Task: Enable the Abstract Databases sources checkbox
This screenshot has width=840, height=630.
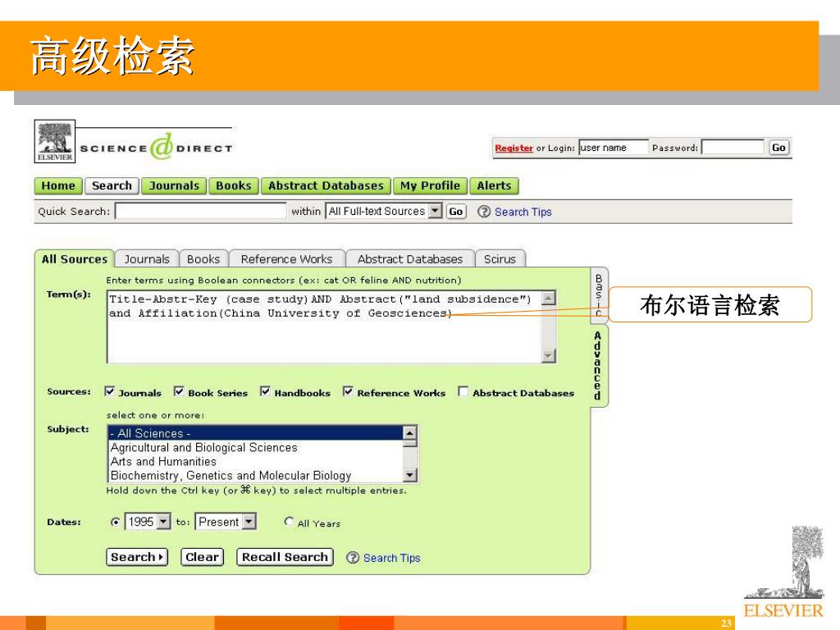Action: coord(463,391)
